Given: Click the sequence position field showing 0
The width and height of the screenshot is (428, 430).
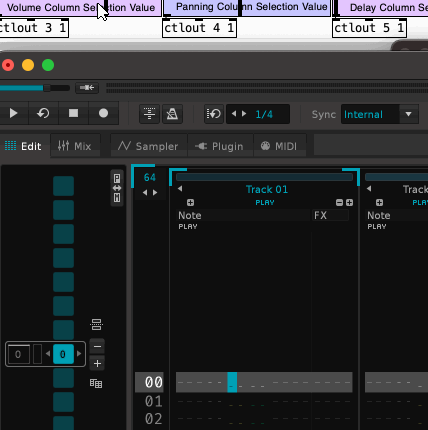Looking at the screenshot, I should click(19, 354).
